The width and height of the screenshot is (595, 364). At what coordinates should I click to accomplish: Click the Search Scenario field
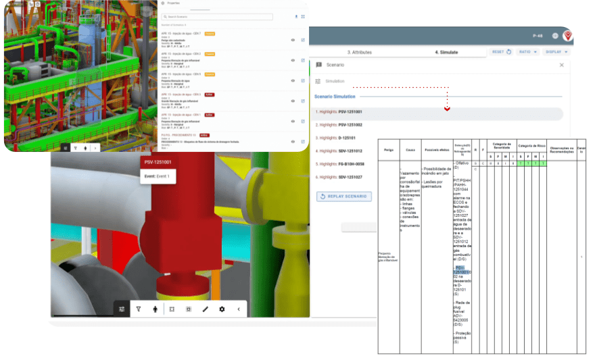(x=217, y=17)
